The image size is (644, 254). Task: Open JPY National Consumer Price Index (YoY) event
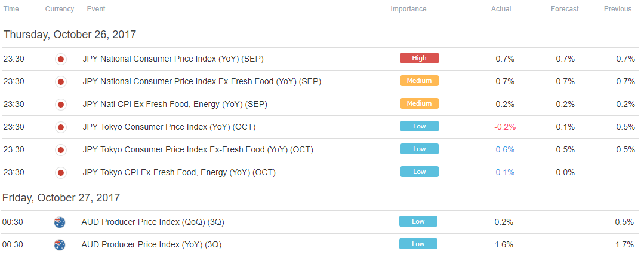(173, 59)
